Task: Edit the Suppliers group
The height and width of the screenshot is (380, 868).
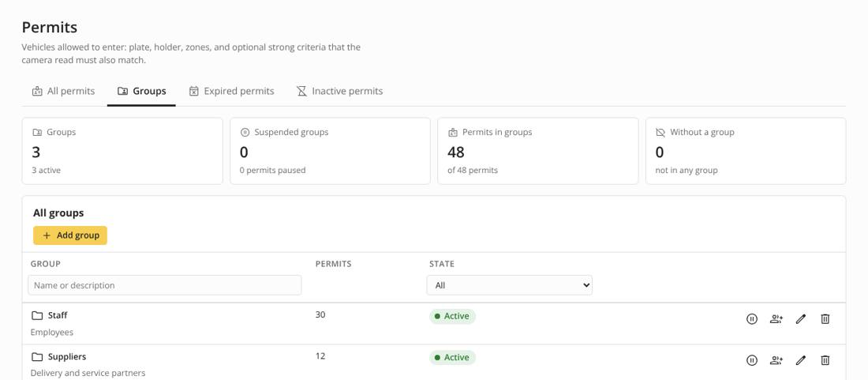Action: (800, 360)
